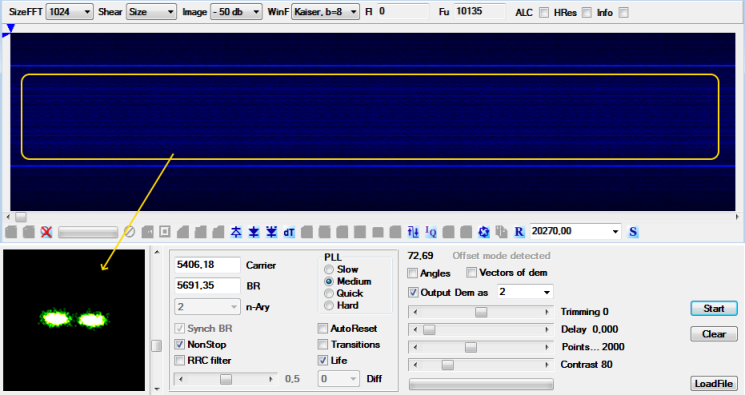Viewport: 745px width, 395px height.
Task: Click the Trimming slider
Action: pos(481,312)
